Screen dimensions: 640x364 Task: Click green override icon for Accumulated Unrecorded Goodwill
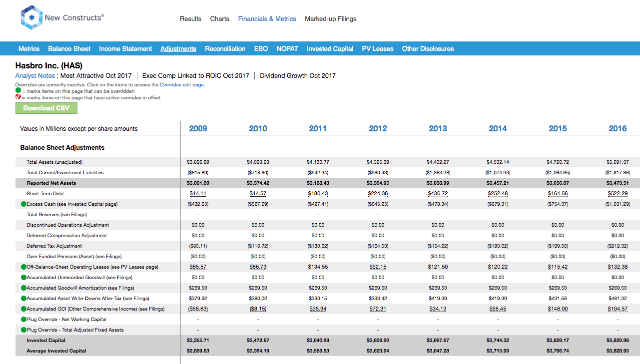(23, 278)
